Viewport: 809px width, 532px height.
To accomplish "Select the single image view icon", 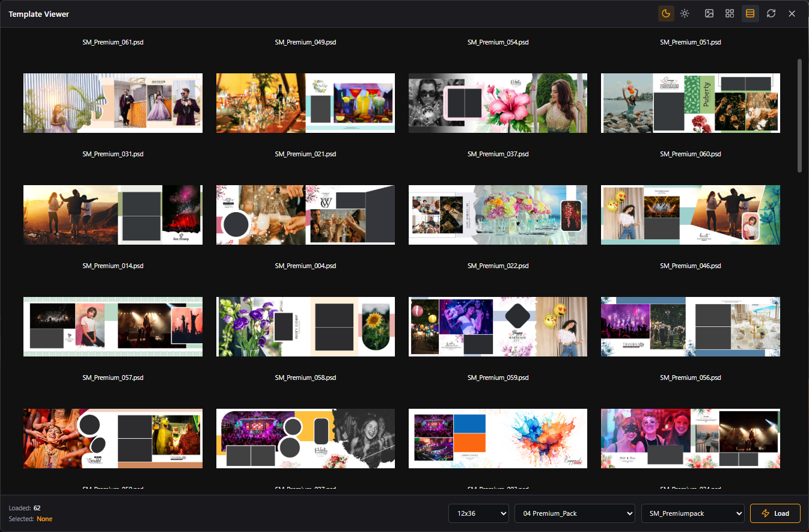I will click(x=709, y=13).
